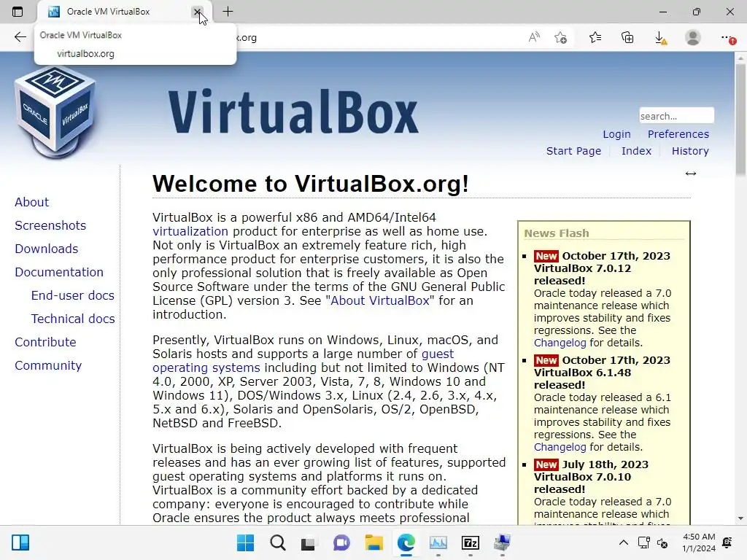Open Contribute in the sidebar
747x560 pixels.
coord(45,342)
